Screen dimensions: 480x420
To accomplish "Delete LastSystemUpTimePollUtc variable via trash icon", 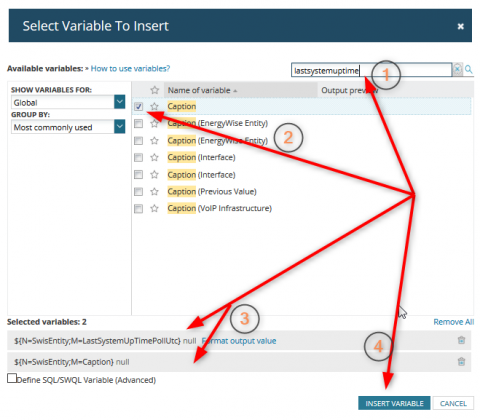I will 461,340.
